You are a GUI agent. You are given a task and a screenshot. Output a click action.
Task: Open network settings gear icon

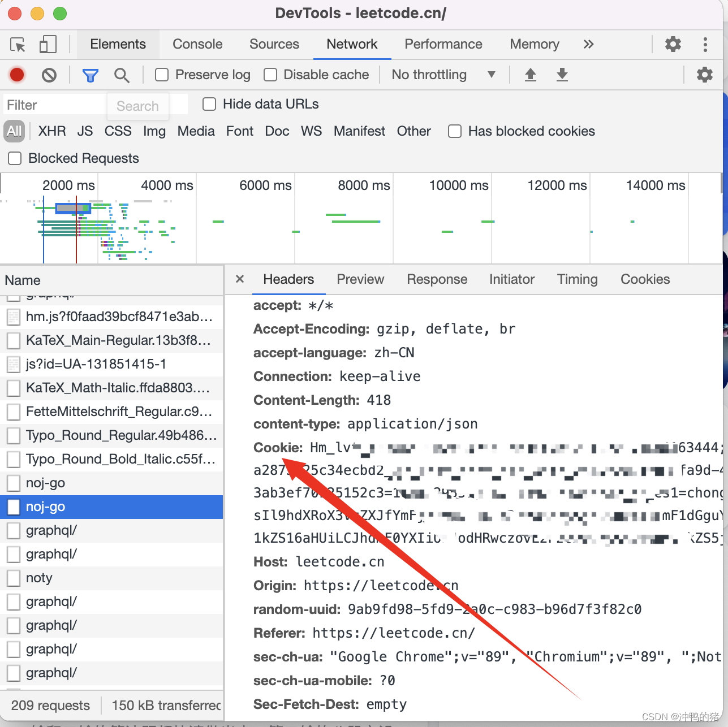(x=704, y=75)
